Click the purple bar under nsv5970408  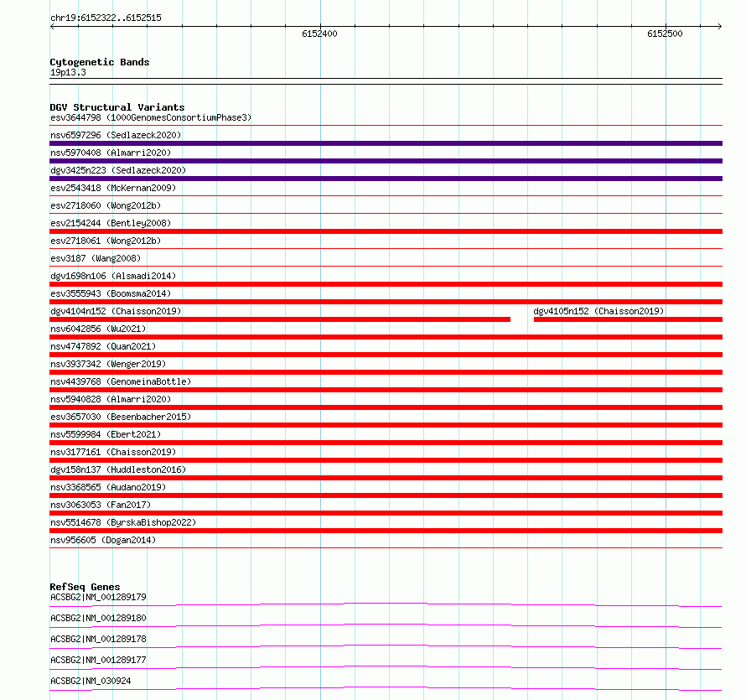(x=386, y=161)
